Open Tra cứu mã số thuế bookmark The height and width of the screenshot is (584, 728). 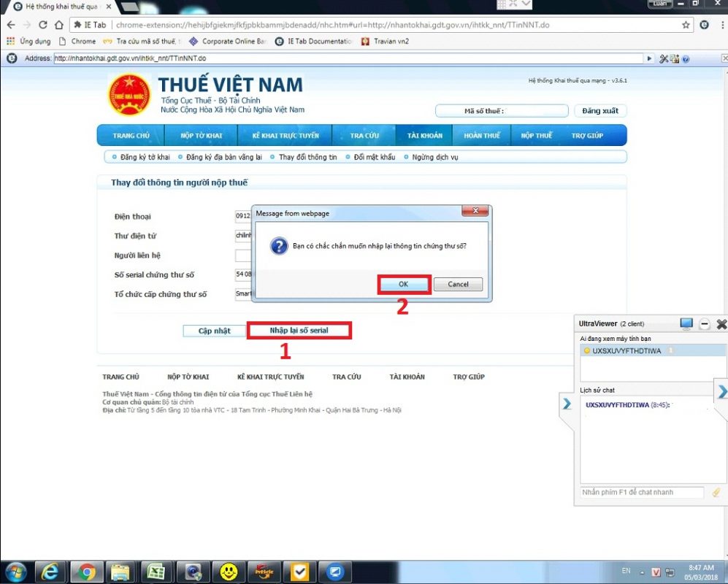click(142, 42)
